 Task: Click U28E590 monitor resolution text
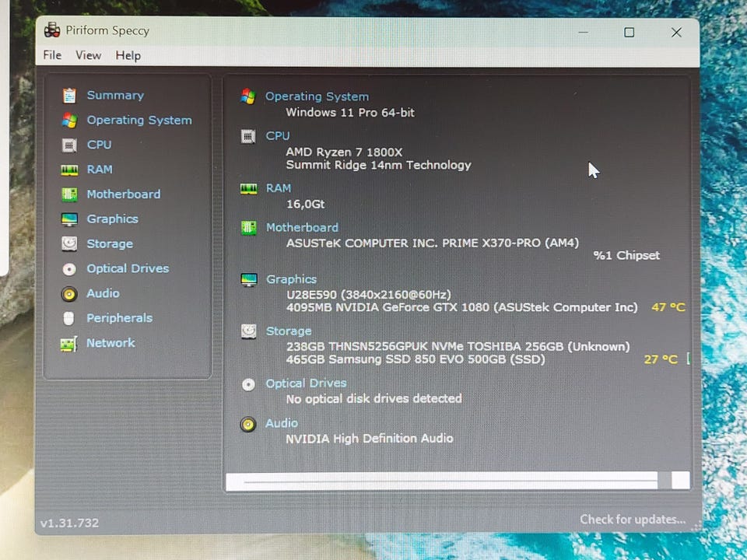[x=369, y=295]
